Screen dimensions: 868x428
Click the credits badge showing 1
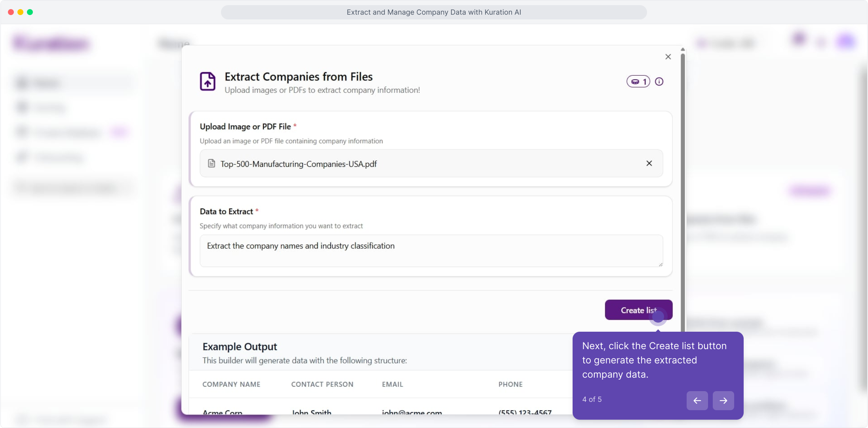click(x=638, y=82)
